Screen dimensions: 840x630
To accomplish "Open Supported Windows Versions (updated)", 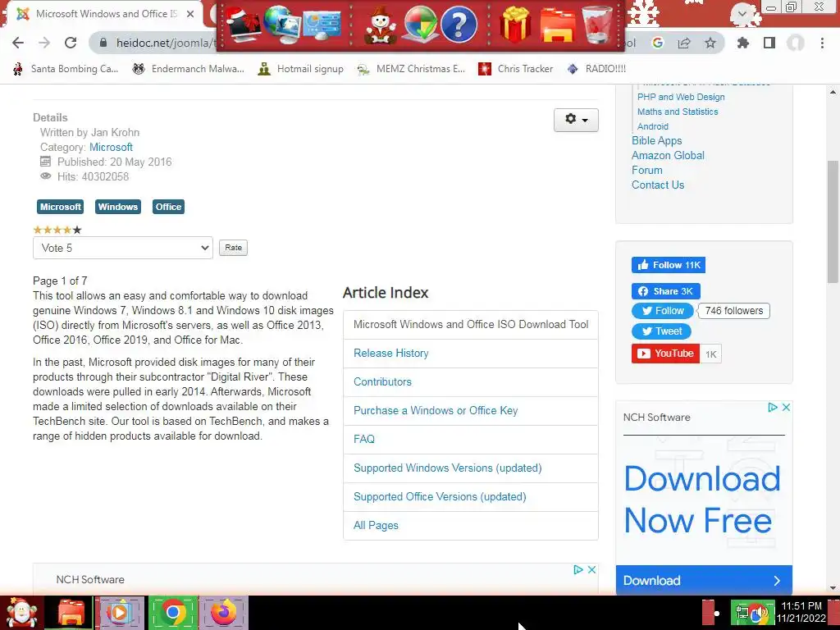I will 447,468.
